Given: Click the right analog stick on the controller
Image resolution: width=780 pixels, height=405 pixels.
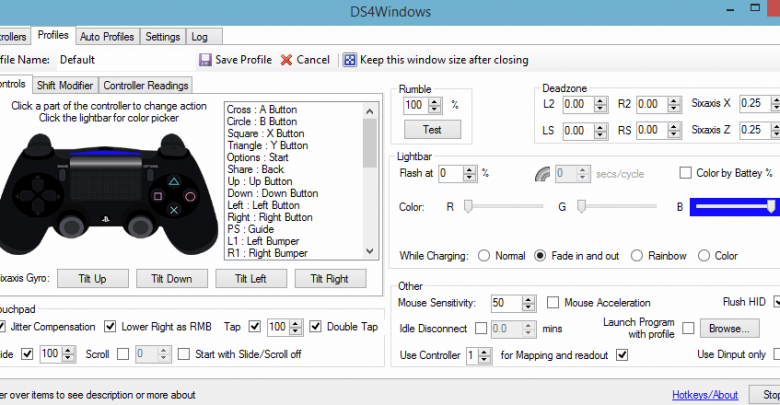Looking at the screenshot, I should point(140,227).
